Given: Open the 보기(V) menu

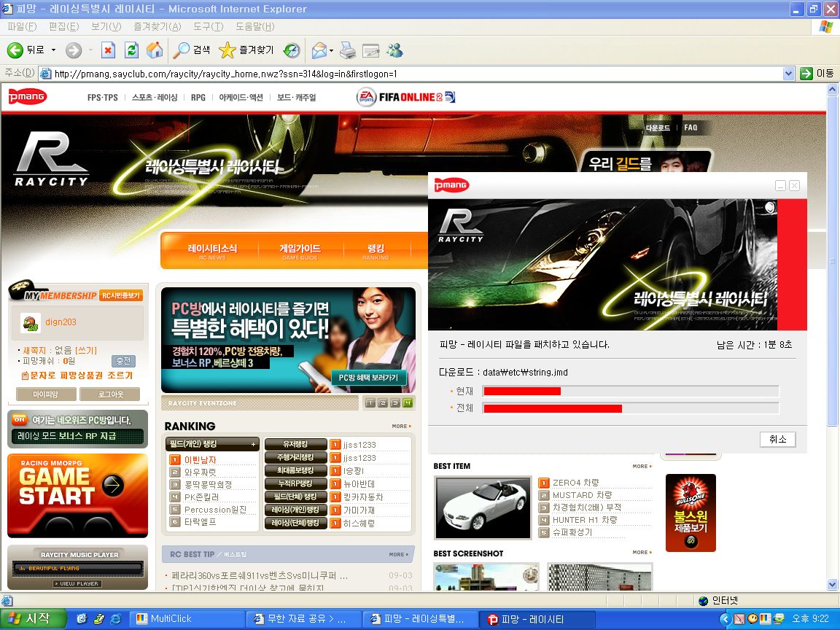Looking at the screenshot, I should [x=106, y=27].
